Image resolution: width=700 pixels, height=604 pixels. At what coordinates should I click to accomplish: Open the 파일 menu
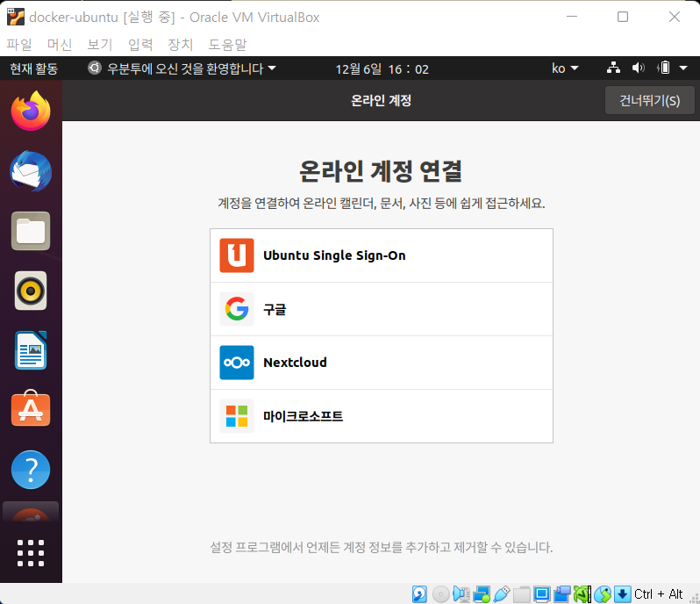[x=19, y=44]
